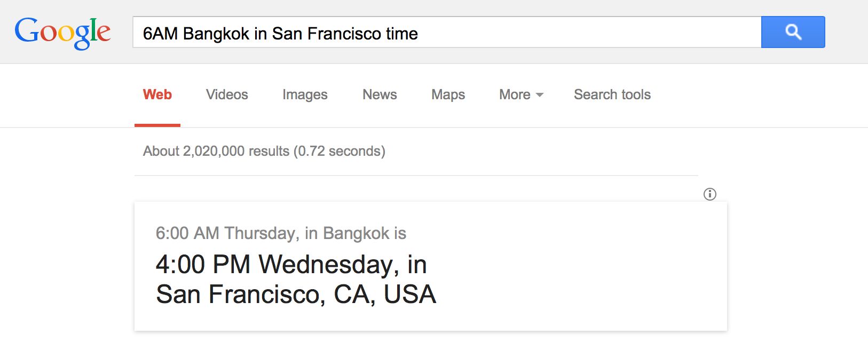Click the red underline beneath Web
This screenshot has width=868, height=350.
[157, 125]
